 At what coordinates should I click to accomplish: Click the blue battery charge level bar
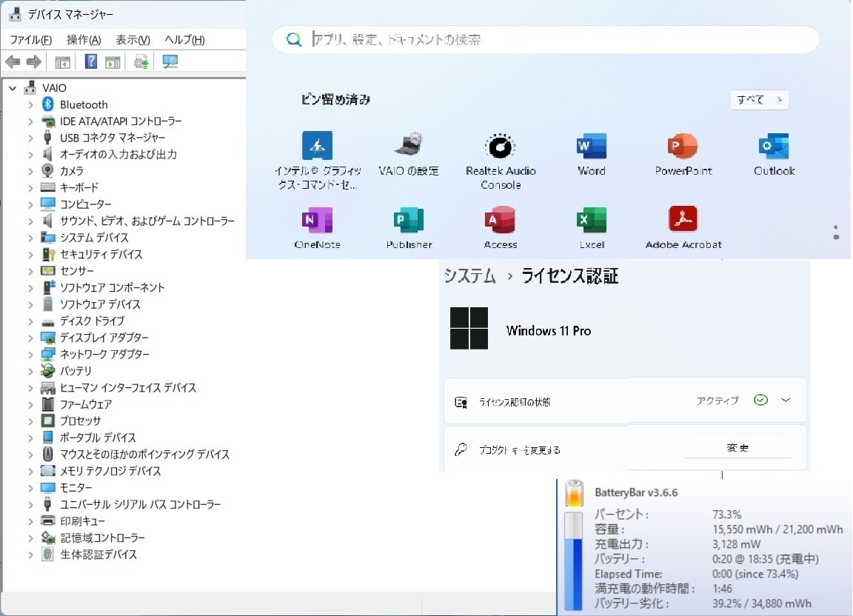tap(573, 574)
